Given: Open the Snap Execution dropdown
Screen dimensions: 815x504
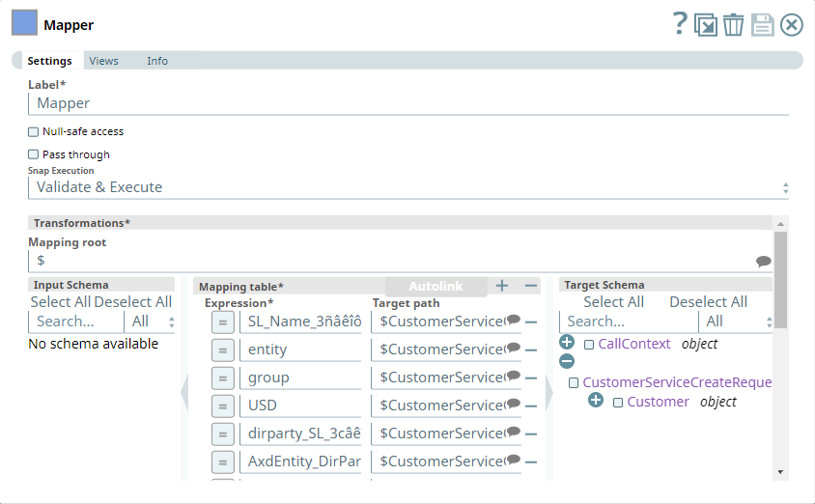Looking at the screenshot, I should tap(407, 187).
